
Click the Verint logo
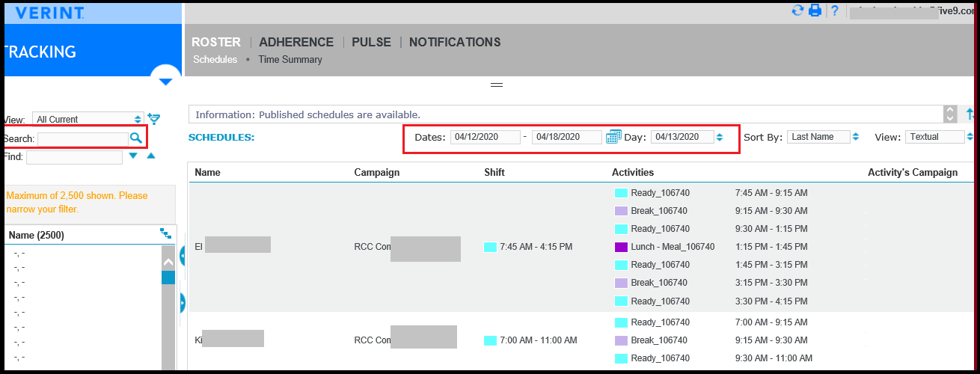point(49,12)
